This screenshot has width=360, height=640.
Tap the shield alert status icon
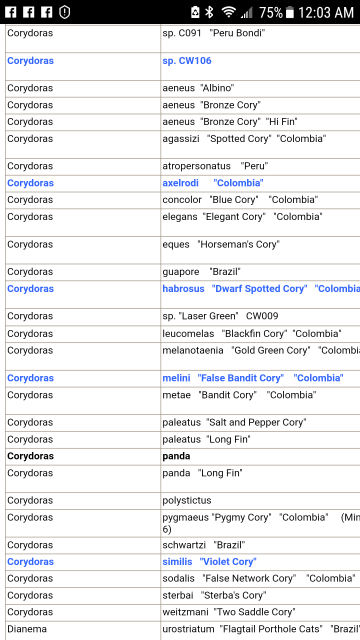click(x=64, y=12)
